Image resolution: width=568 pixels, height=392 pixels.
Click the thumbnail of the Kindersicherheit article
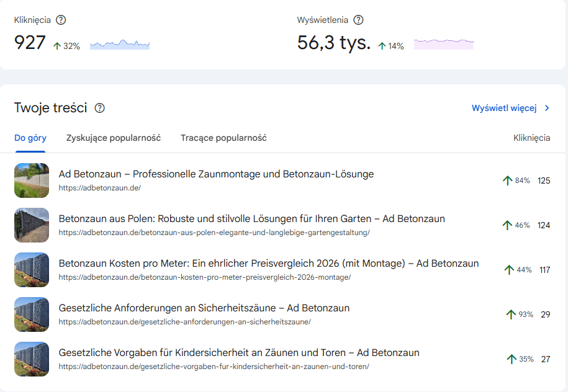(31, 359)
